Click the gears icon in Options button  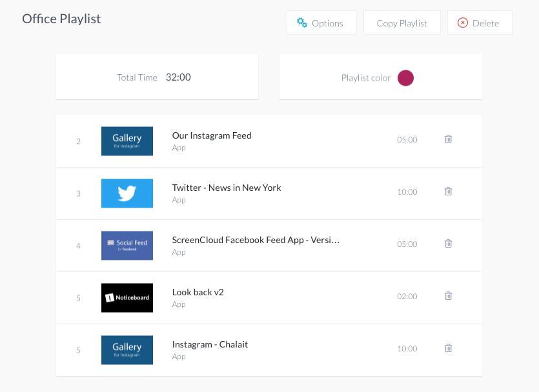coord(302,23)
